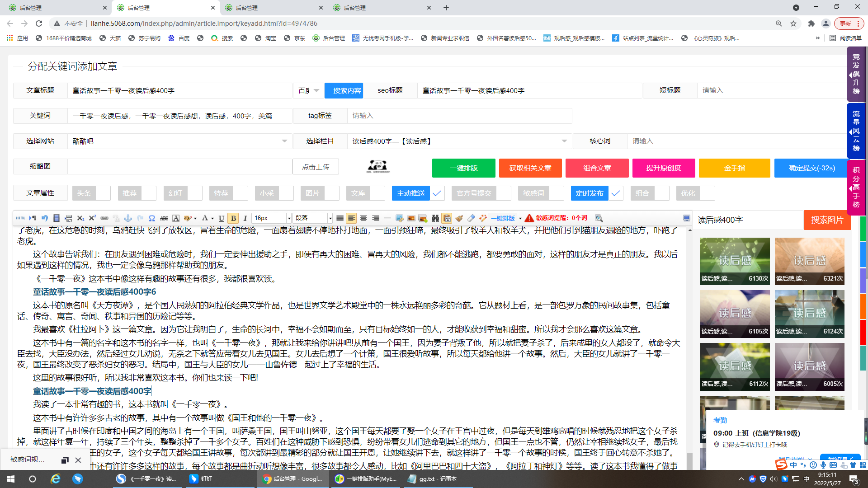Click the subscript X₂ icon
868x488 pixels.
pyautogui.click(x=80, y=218)
